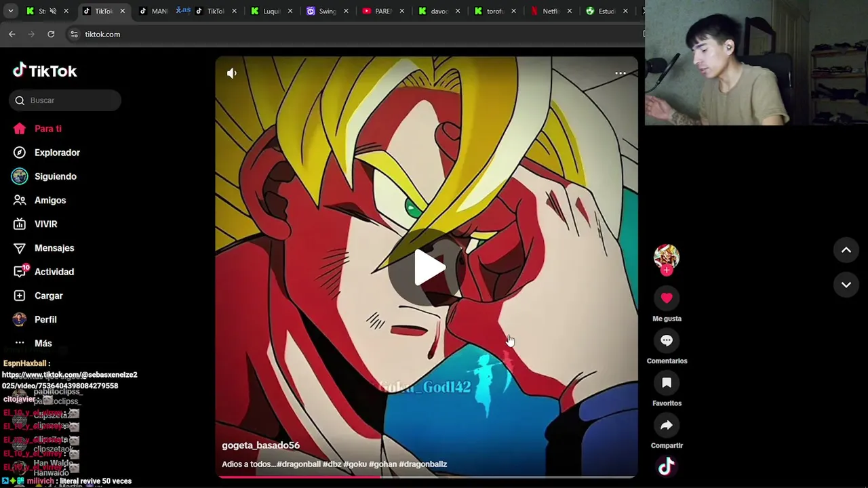
Task: Click the #dragonball hashtag
Action: click(x=298, y=464)
